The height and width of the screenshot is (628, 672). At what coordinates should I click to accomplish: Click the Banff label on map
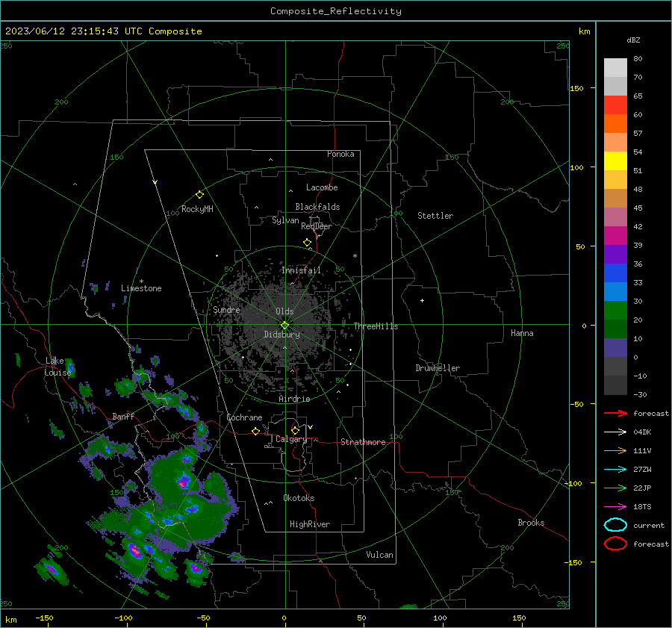point(123,417)
